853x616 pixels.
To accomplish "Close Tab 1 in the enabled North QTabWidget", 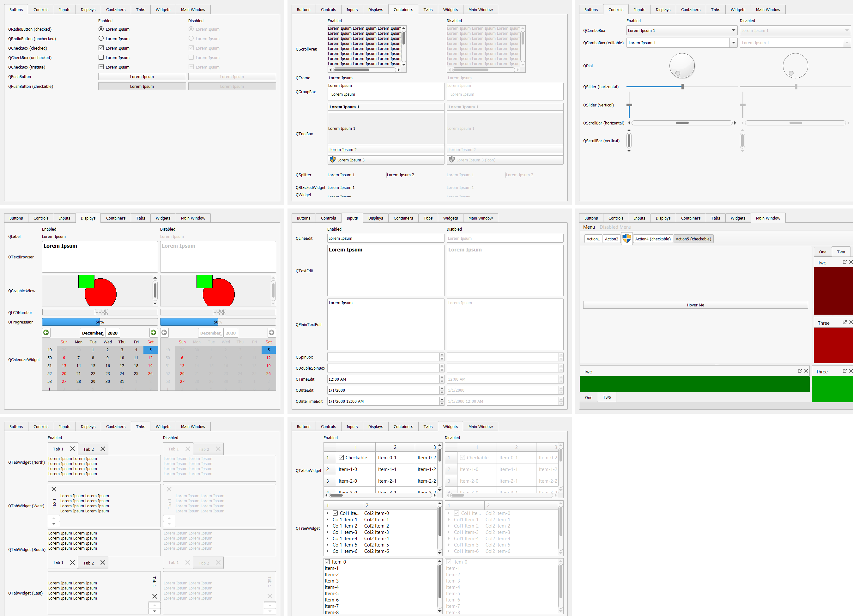I will [x=73, y=449].
